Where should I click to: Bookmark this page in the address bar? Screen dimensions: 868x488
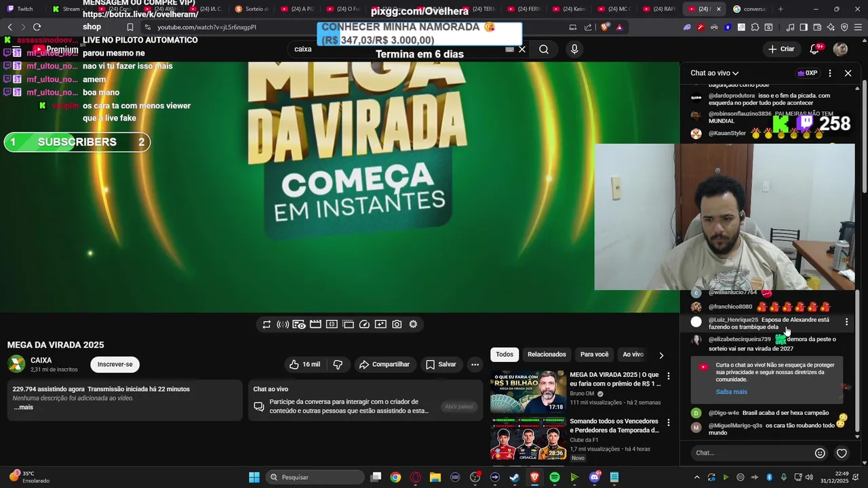pyautogui.click(x=130, y=27)
